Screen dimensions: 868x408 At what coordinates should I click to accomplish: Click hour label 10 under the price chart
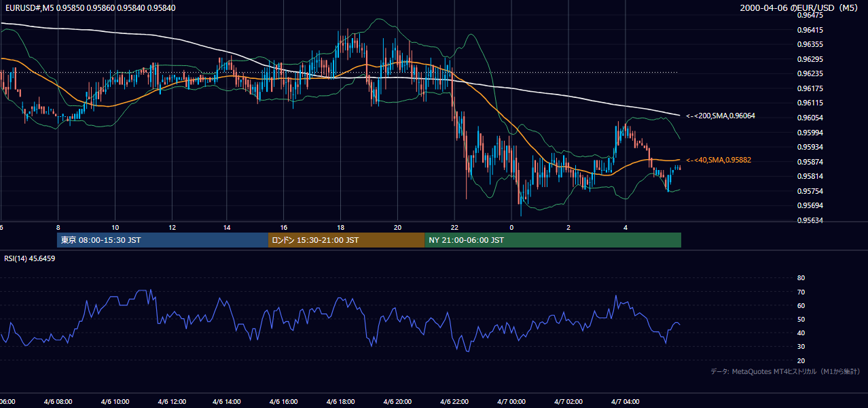pos(115,227)
